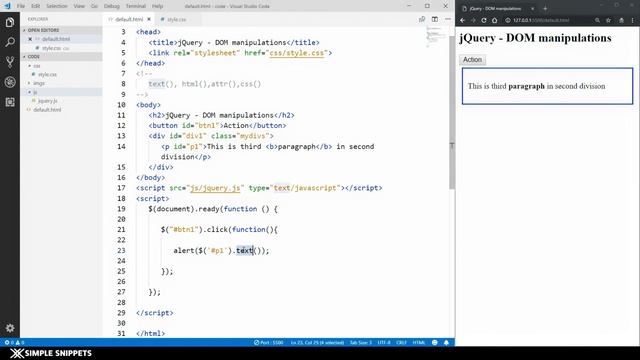Go forward in the browser window

tap(473, 20)
